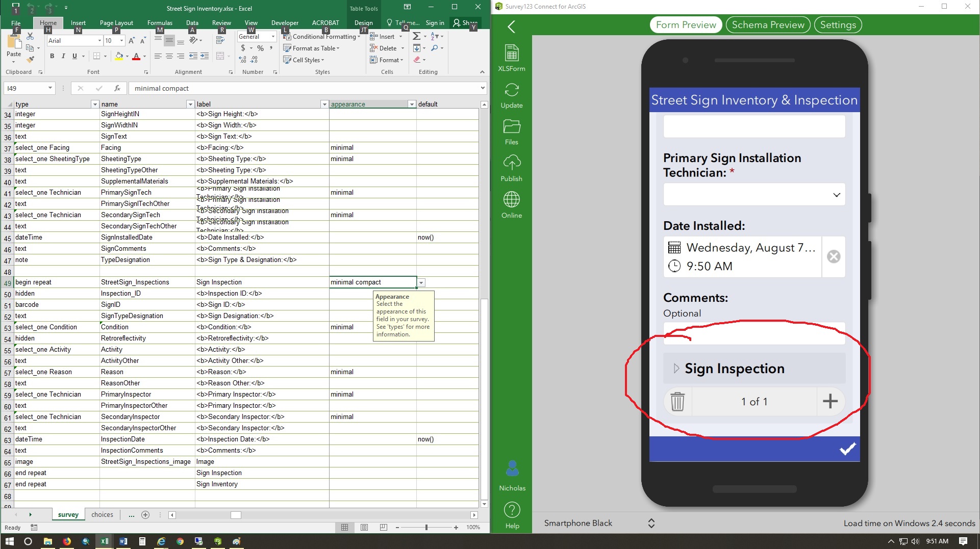980x549 pixels.
Task: Open the Insert ribbon tab
Action: pyautogui.click(x=78, y=23)
